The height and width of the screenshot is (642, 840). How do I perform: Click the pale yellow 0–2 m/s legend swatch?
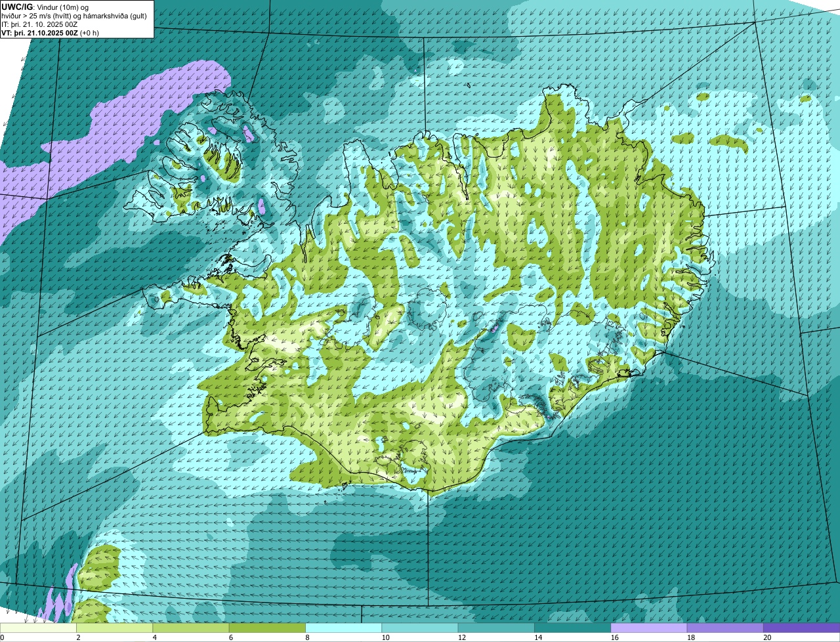(x=38, y=628)
